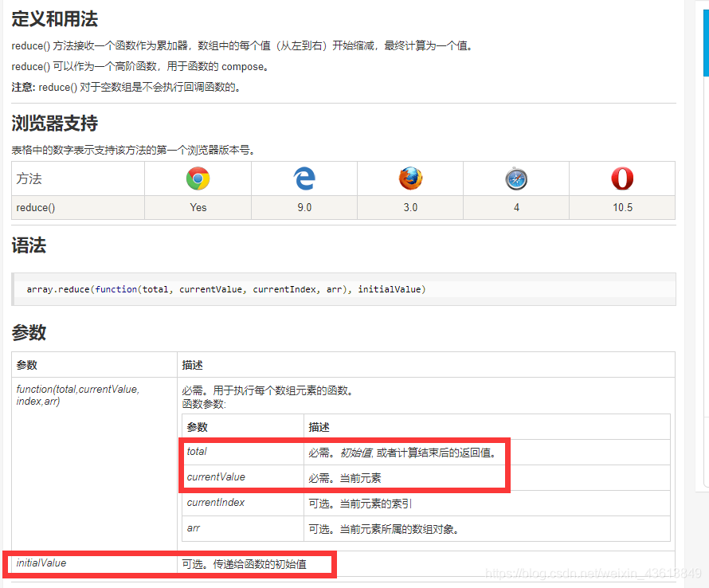Screen dimensions: 709x588
Task: Click the arr parameter row
Action: click(343, 528)
